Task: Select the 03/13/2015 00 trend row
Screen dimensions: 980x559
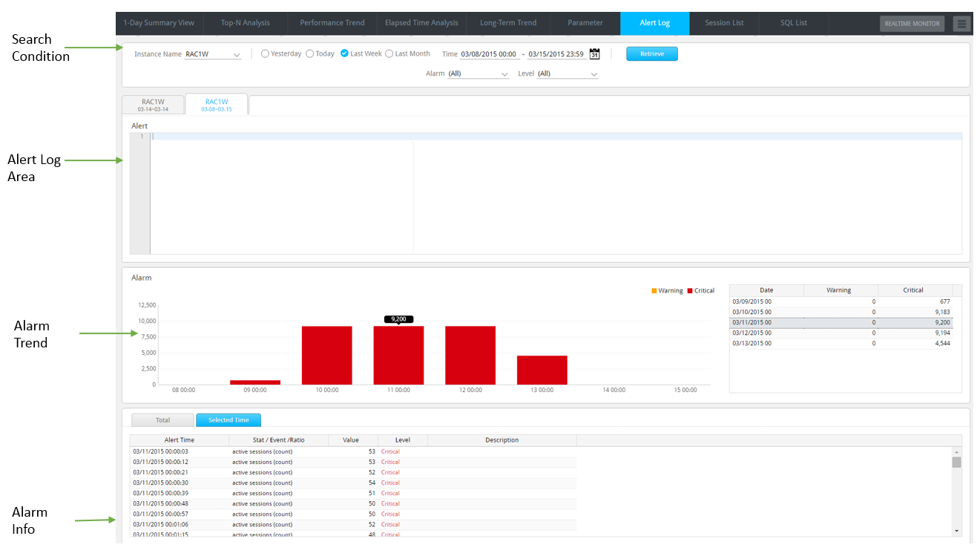Action: (841, 343)
